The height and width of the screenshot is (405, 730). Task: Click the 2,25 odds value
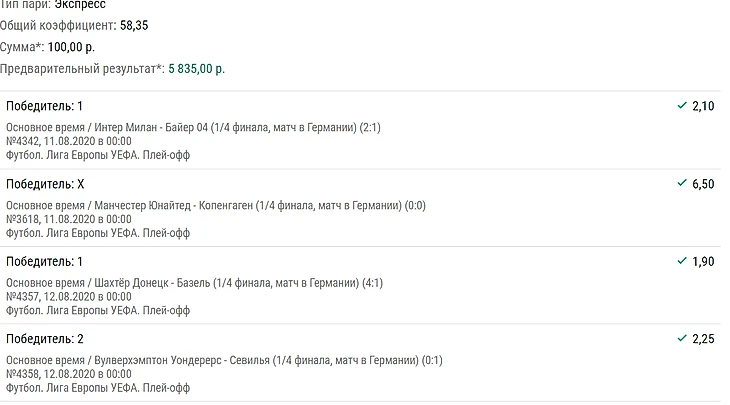703,339
